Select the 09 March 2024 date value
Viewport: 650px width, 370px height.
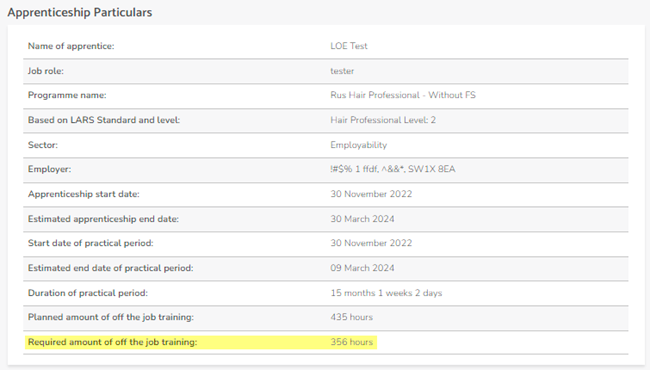(362, 268)
